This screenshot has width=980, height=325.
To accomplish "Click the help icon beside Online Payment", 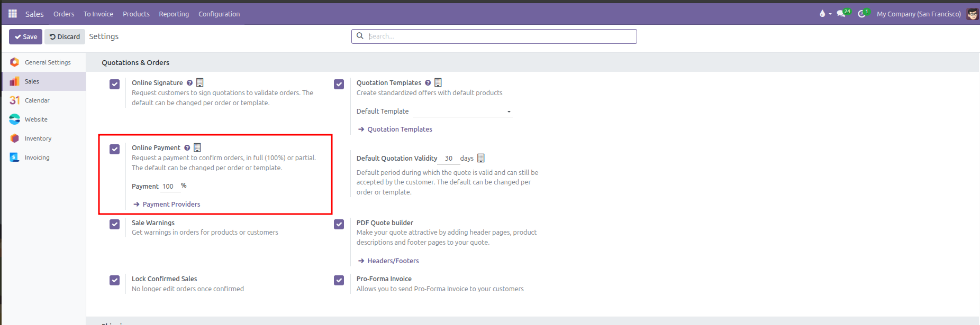I will (x=187, y=148).
